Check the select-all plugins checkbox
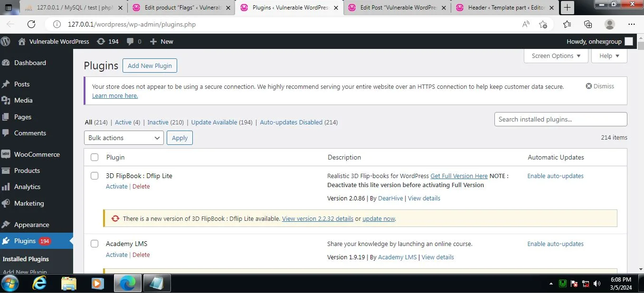This screenshot has height=293, width=644. (95, 157)
